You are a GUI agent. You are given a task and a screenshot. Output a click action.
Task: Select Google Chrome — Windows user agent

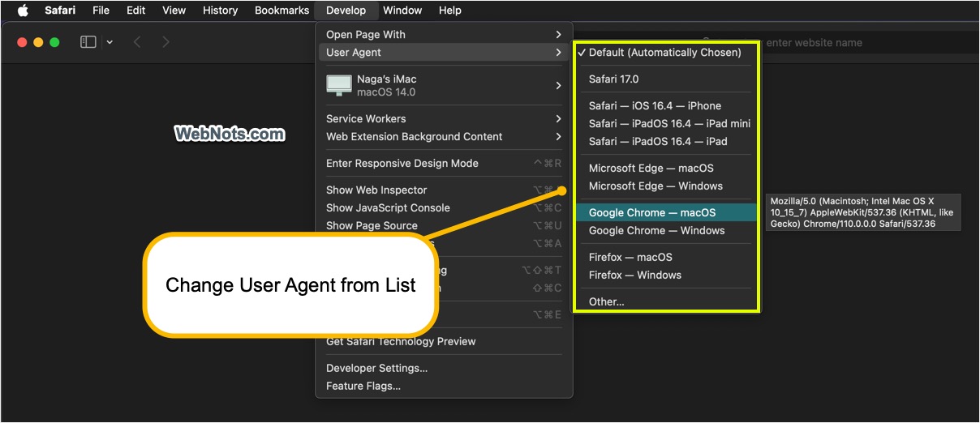(666, 230)
